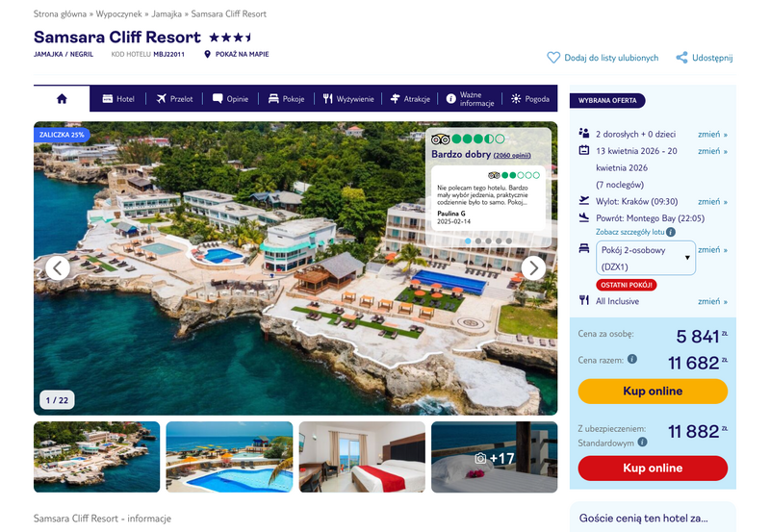The image size is (770, 532).
Task: Open the 2060 opinii reviews link
Action: click(x=512, y=155)
